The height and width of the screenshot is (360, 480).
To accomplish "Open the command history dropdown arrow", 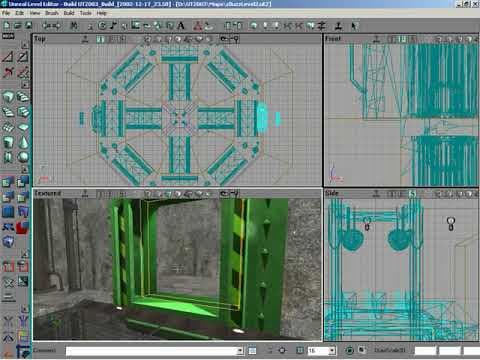I will (240, 351).
